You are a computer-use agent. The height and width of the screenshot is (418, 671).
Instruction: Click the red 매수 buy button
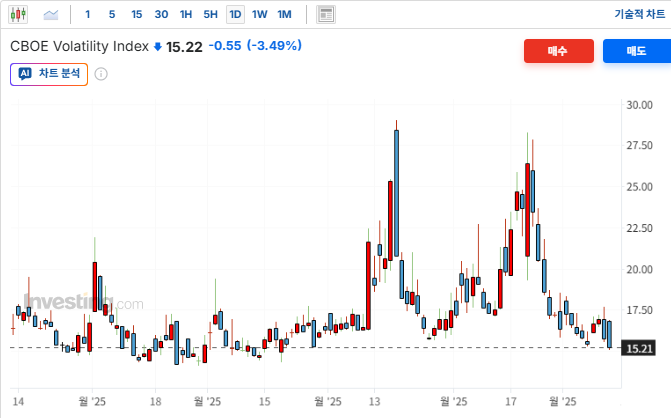pos(558,51)
